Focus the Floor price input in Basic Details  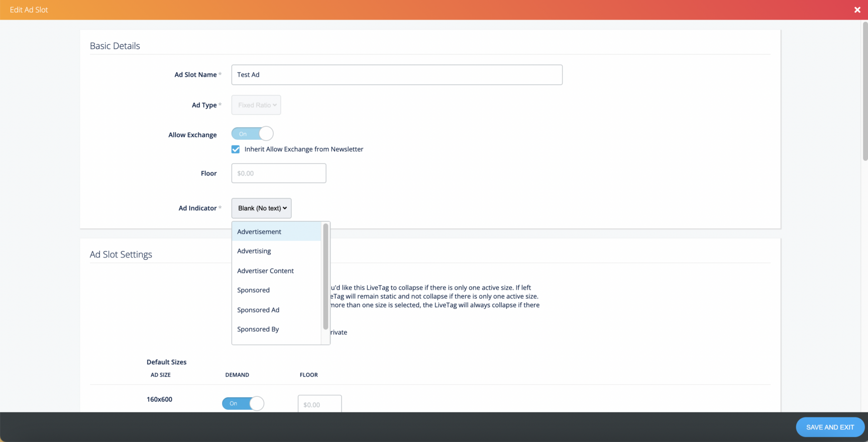point(279,173)
